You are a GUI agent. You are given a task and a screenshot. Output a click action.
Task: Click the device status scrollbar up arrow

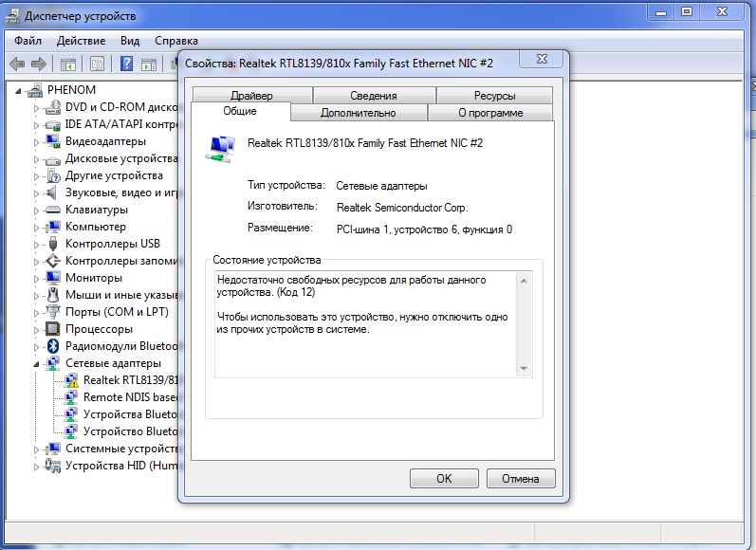524,281
